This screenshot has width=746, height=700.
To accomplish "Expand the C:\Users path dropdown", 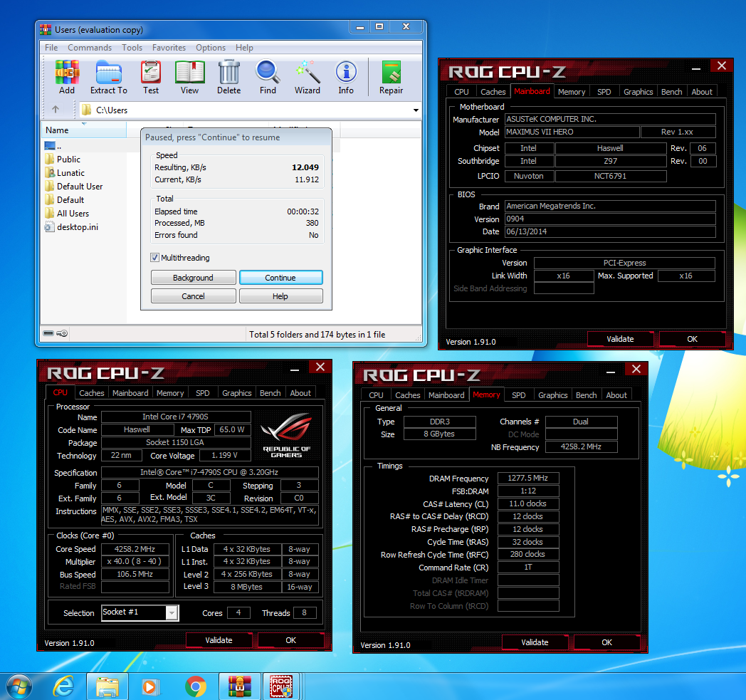I will (x=416, y=110).
